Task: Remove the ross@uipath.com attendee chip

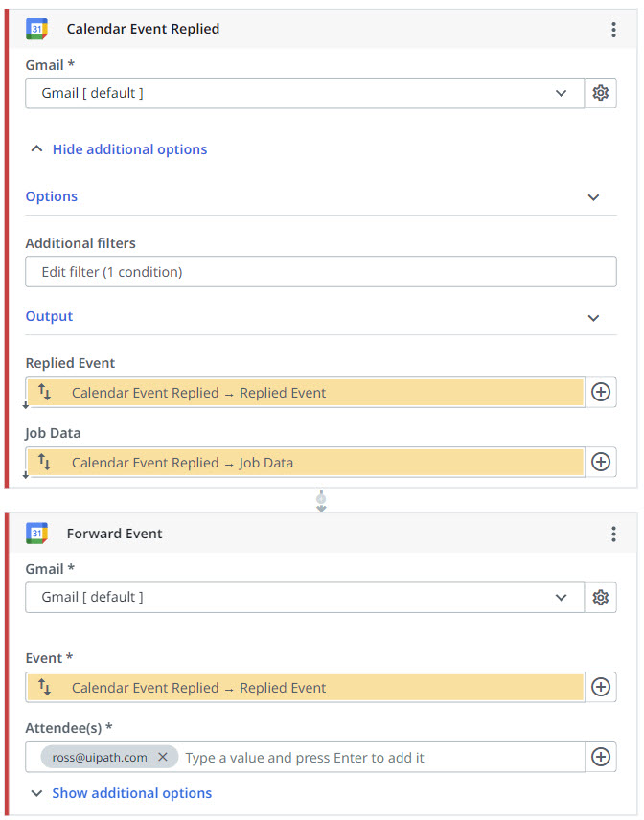Action: [x=163, y=757]
